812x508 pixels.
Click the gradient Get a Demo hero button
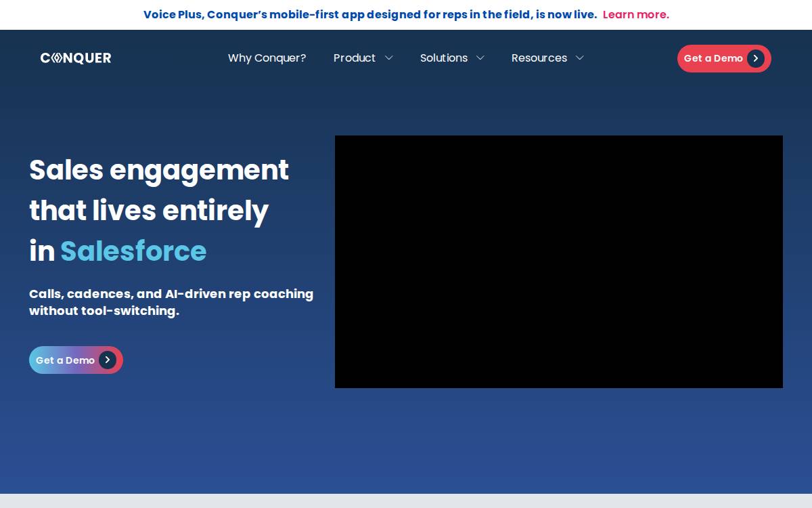[76, 360]
